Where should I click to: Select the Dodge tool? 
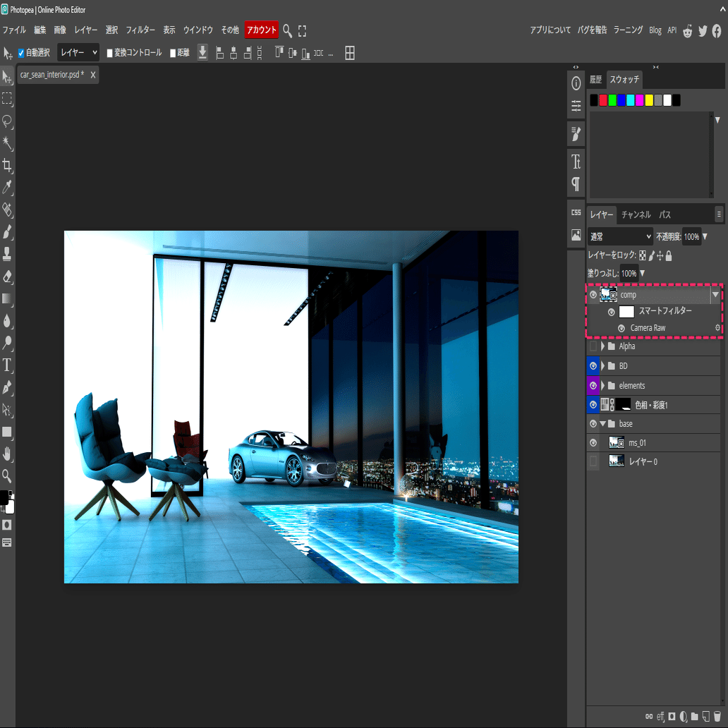(x=7, y=343)
